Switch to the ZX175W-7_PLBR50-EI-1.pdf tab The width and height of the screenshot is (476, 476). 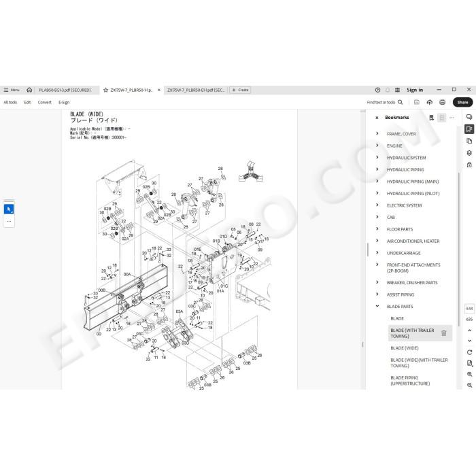196,90
